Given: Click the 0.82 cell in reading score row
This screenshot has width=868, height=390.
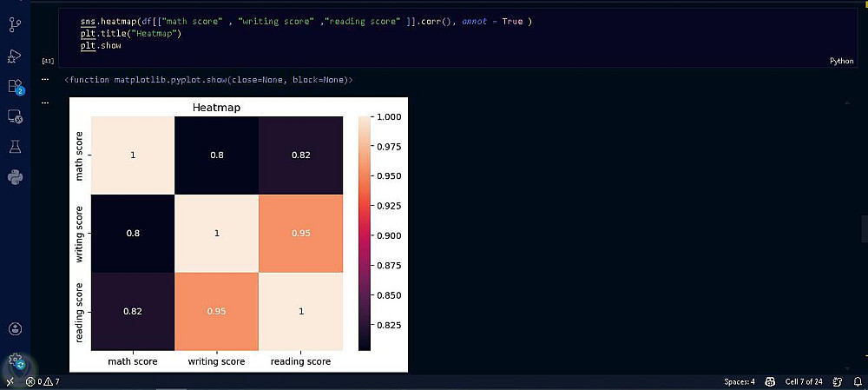Looking at the screenshot, I should coord(133,311).
